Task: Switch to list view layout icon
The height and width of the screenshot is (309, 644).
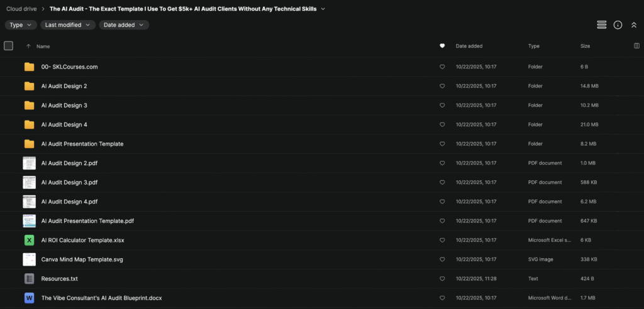Action: click(x=602, y=24)
